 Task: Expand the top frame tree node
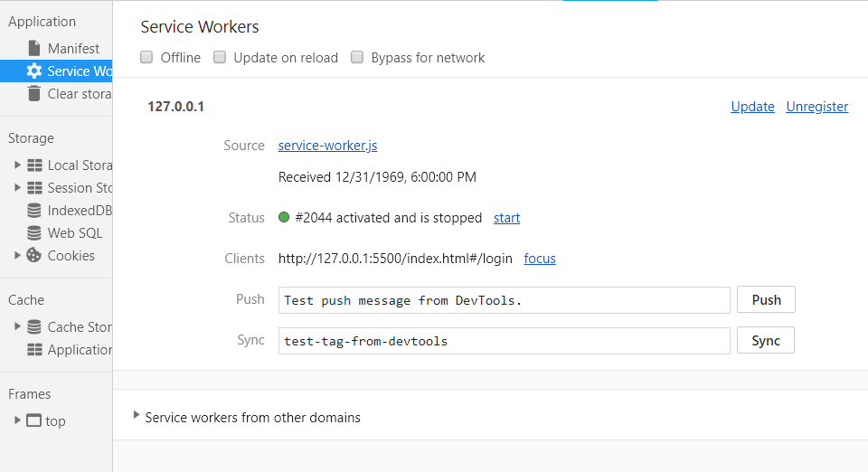[17, 420]
